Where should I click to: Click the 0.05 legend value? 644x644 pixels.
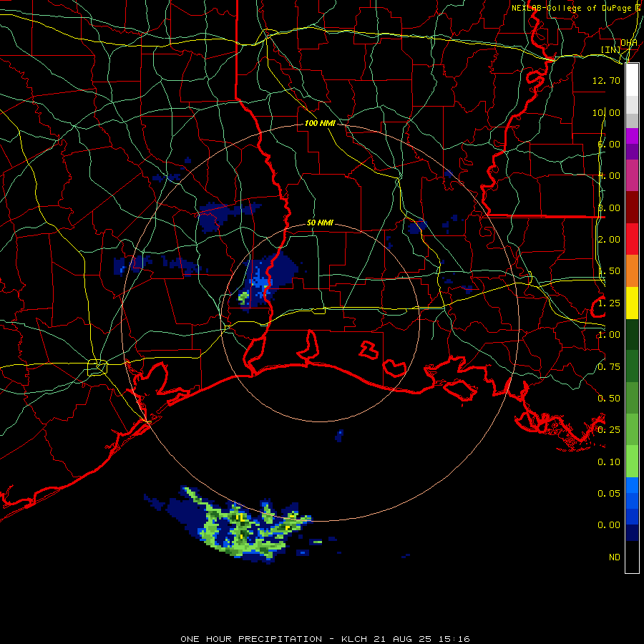click(609, 494)
